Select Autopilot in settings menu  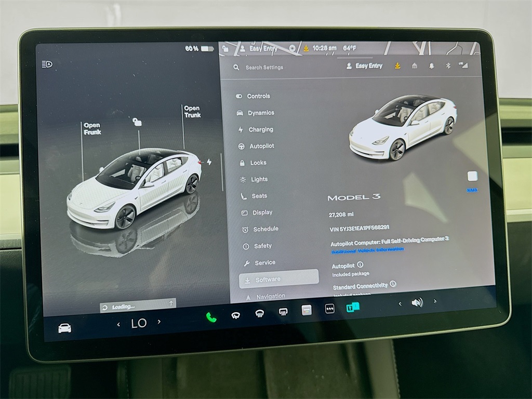pyautogui.click(x=257, y=146)
